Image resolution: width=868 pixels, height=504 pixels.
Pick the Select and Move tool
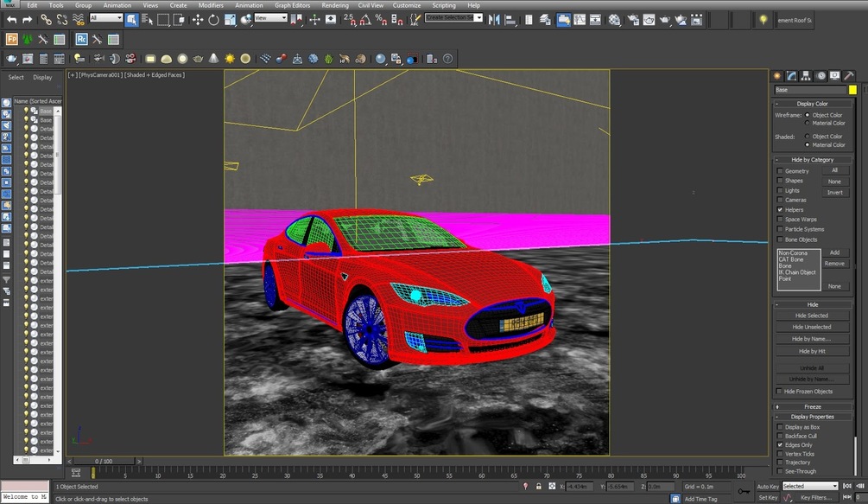tap(198, 20)
